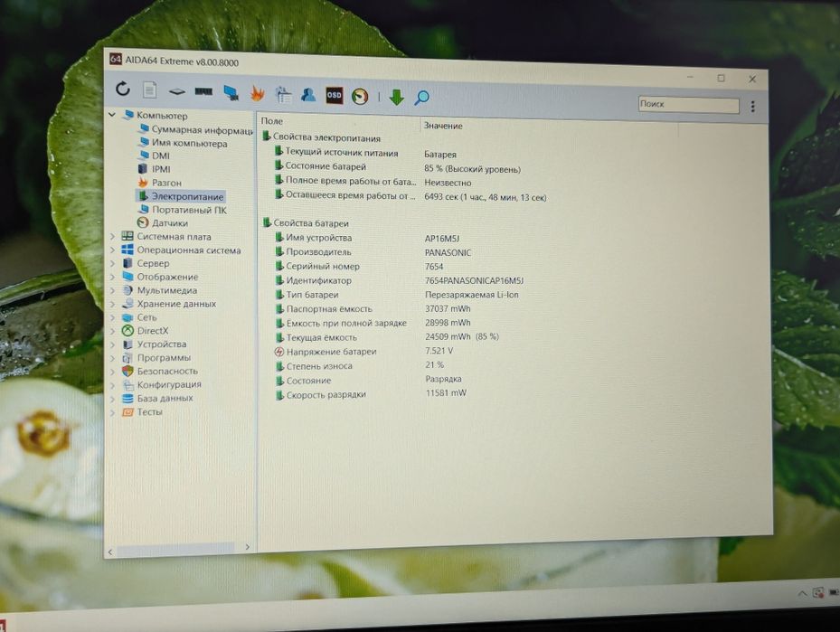The image size is (840, 632).
Task: Maximize the AIDA64 window
Action: [x=721, y=78]
